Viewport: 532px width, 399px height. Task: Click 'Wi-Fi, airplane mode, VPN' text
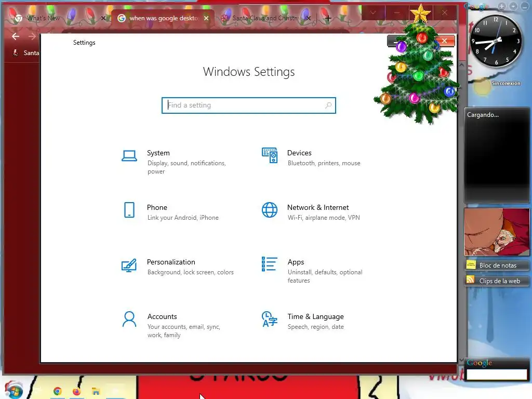click(x=324, y=218)
